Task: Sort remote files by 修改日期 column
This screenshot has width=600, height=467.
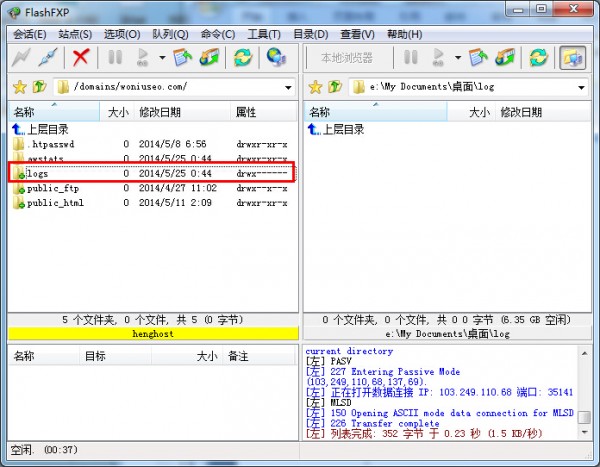Action: 160,112
